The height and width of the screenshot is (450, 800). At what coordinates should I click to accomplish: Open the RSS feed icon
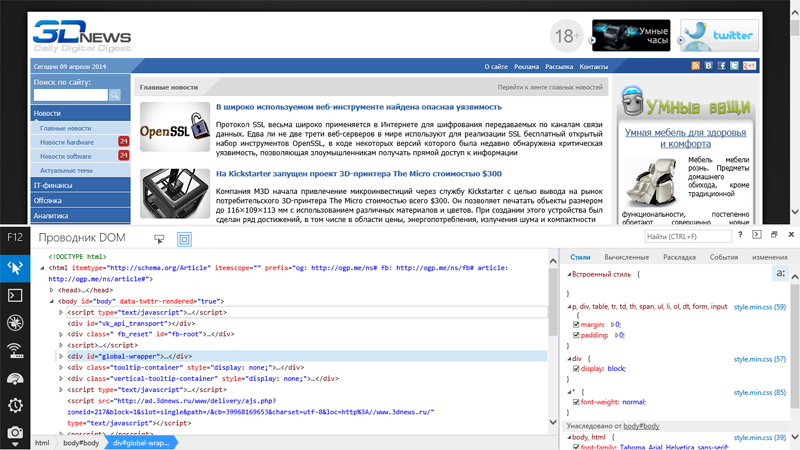695,66
